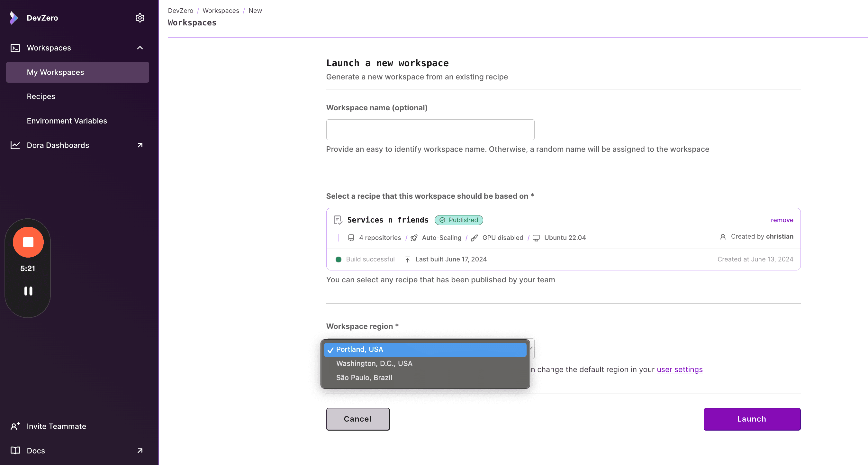The width and height of the screenshot is (868, 465).
Task: Click the Auto-Scaling rocket icon
Action: point(414,238)
